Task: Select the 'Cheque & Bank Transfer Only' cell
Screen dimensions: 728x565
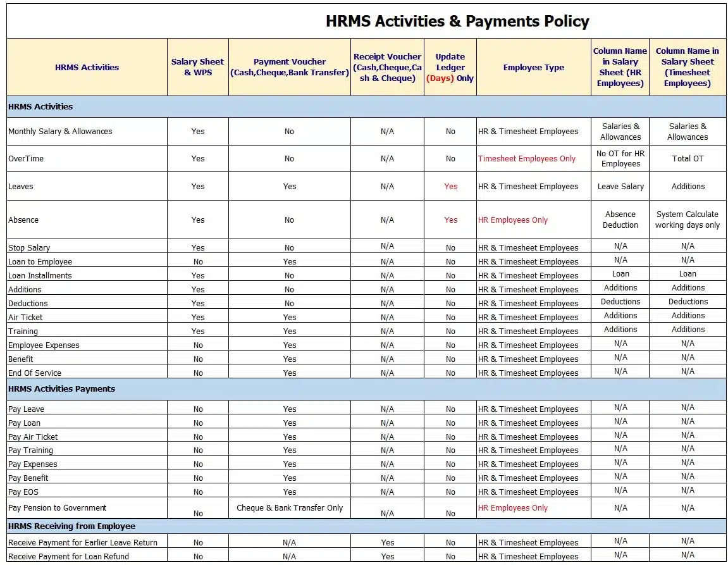Action: (x=290, y=508)
